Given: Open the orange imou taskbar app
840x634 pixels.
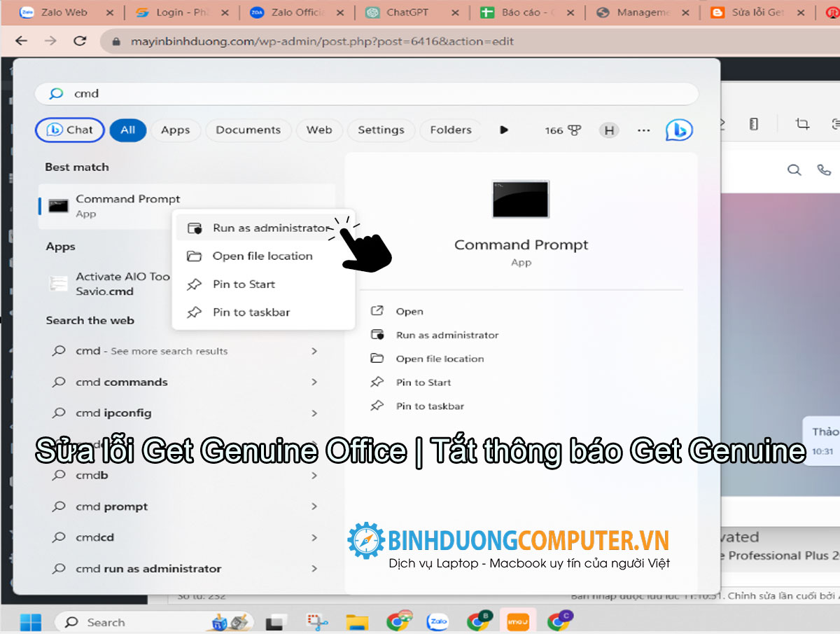Looking at the screenshot, I should point(519,621).
